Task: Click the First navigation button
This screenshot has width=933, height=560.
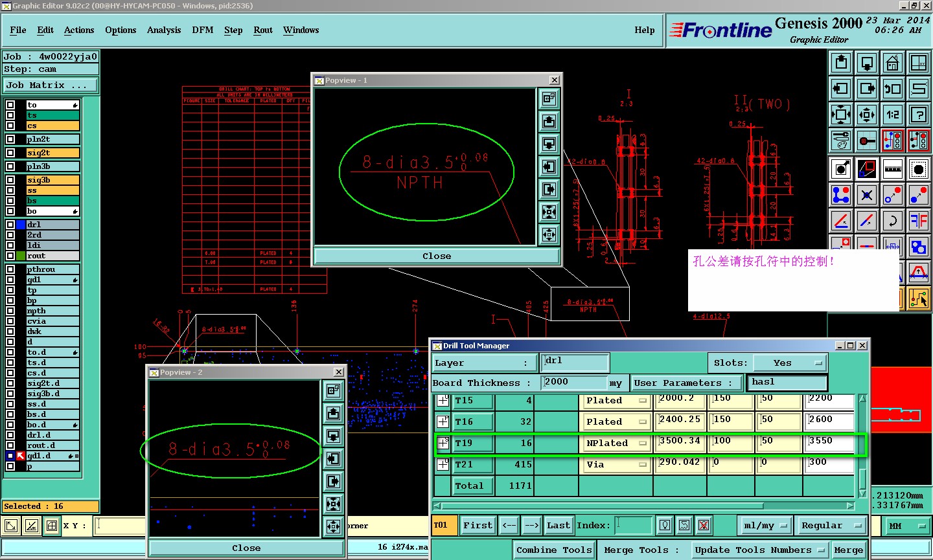Action: point(478,525)
